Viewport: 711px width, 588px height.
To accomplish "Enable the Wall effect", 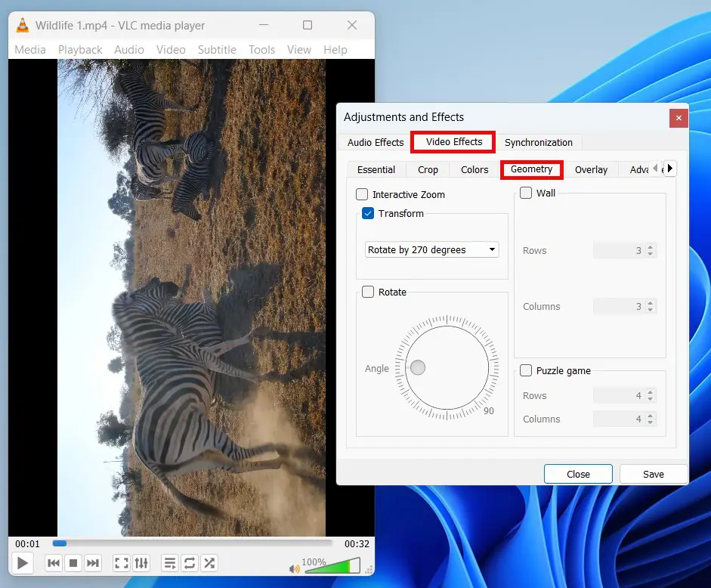I will point(526,193).
